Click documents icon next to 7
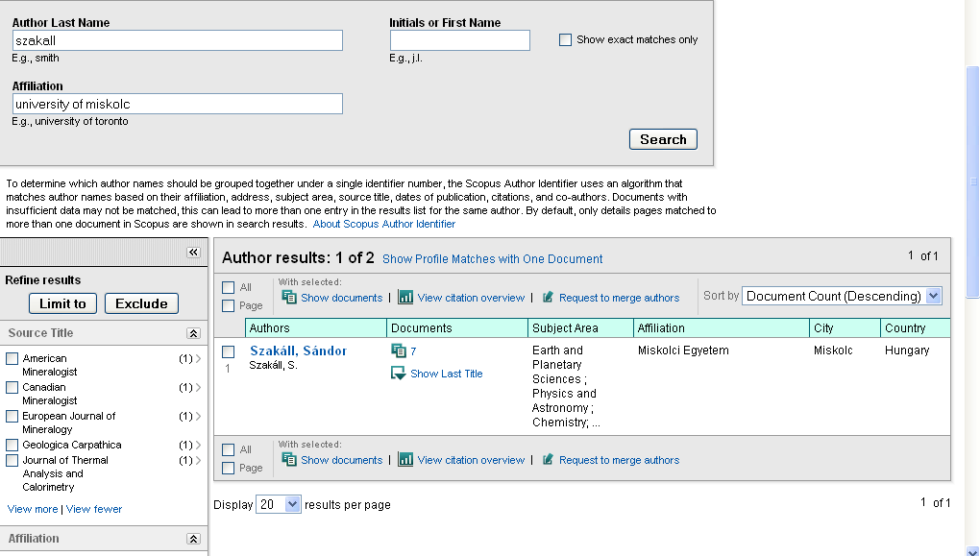 tap(398, 351)
